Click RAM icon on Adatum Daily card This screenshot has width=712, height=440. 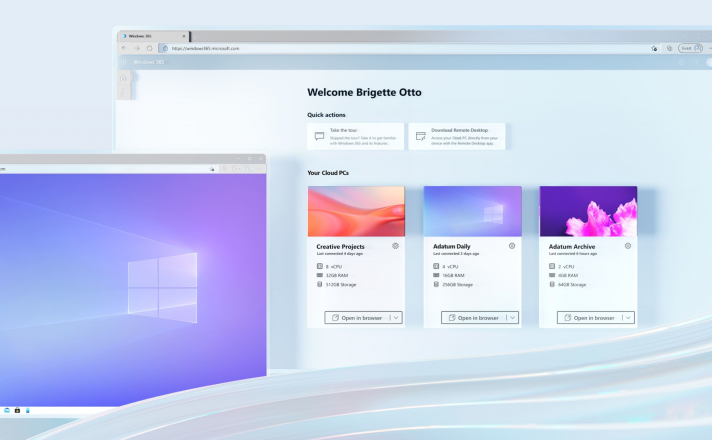[436, 275]
